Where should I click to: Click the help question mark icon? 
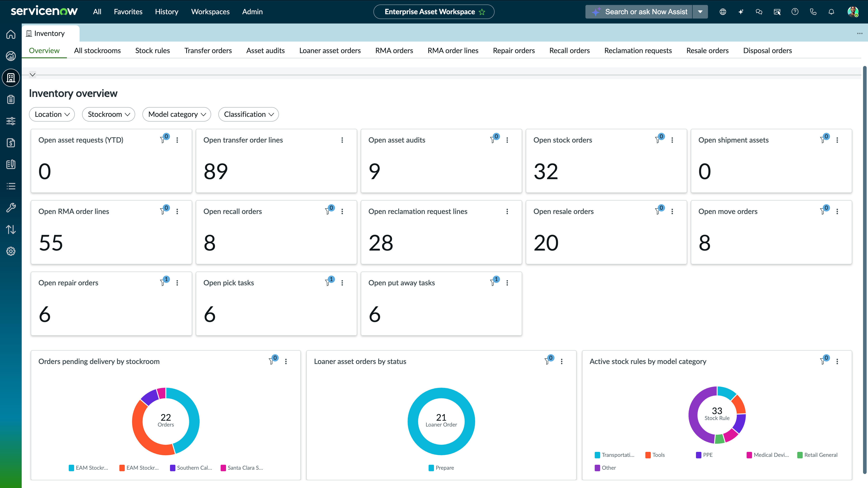pyautogui.click(x=795, y=12)
